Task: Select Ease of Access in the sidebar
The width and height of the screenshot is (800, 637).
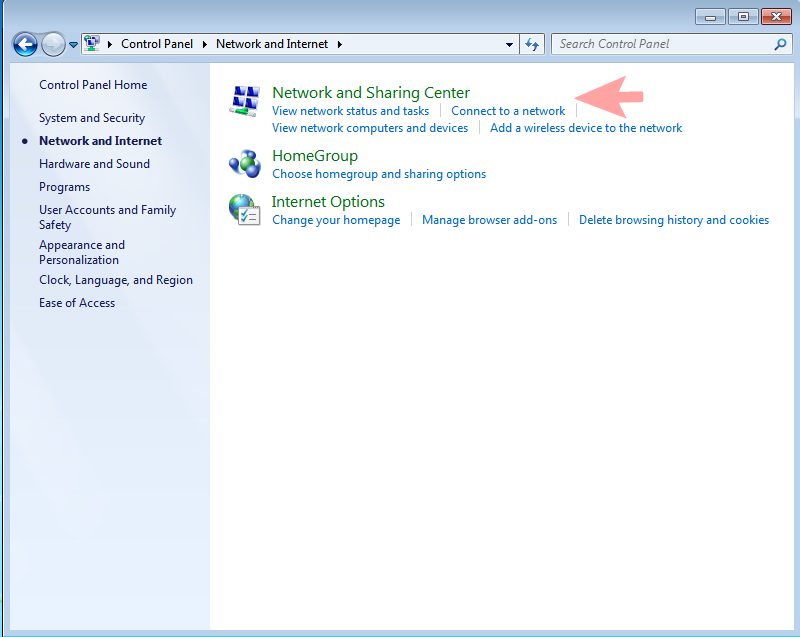Action: pyautogui.click(x=77, y=302)
